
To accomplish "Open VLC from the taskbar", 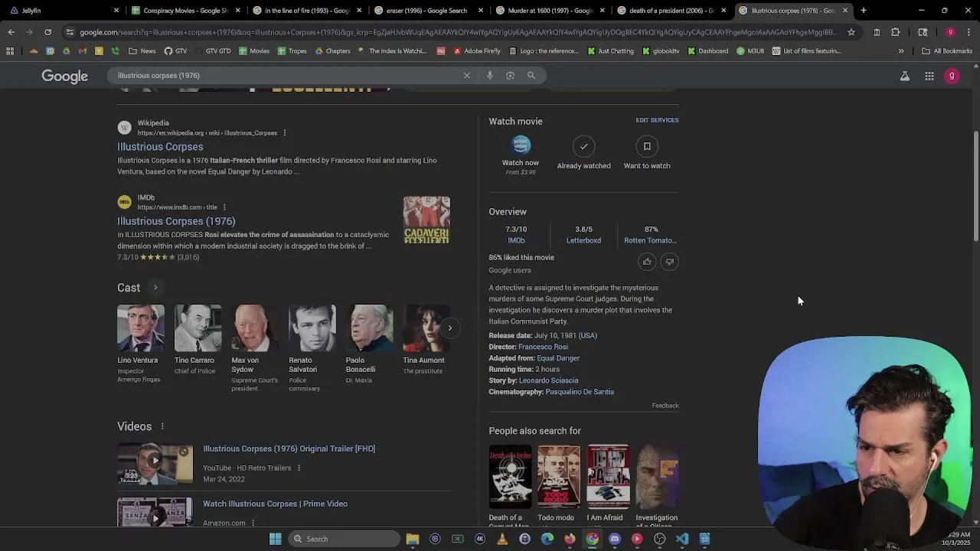I will tap(502, 539).
